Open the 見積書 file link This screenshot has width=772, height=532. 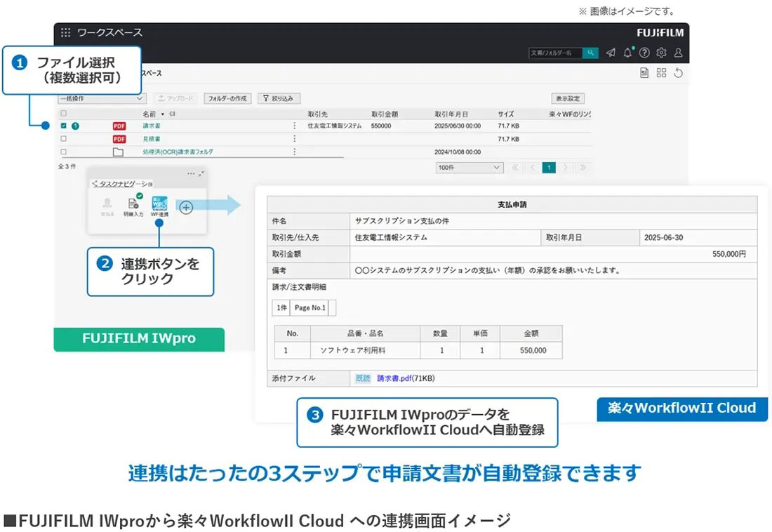[152, 139]
